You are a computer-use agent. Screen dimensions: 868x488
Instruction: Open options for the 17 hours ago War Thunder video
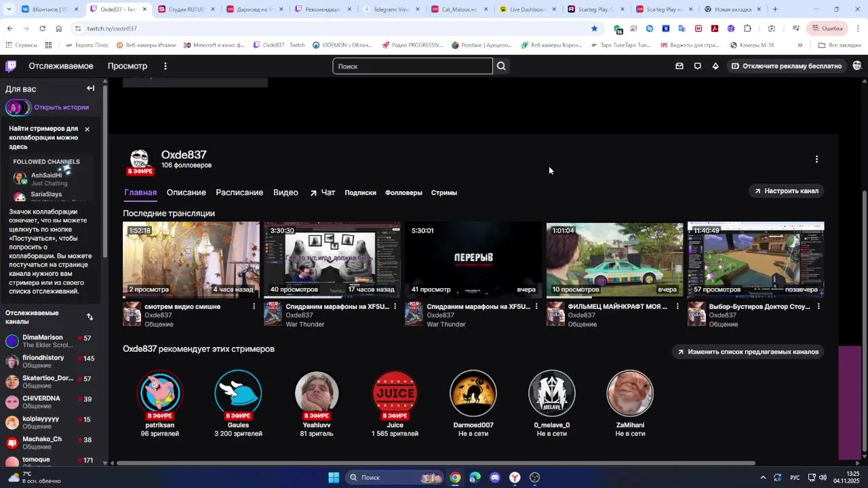pyautogui.click(x=395, y=306)
